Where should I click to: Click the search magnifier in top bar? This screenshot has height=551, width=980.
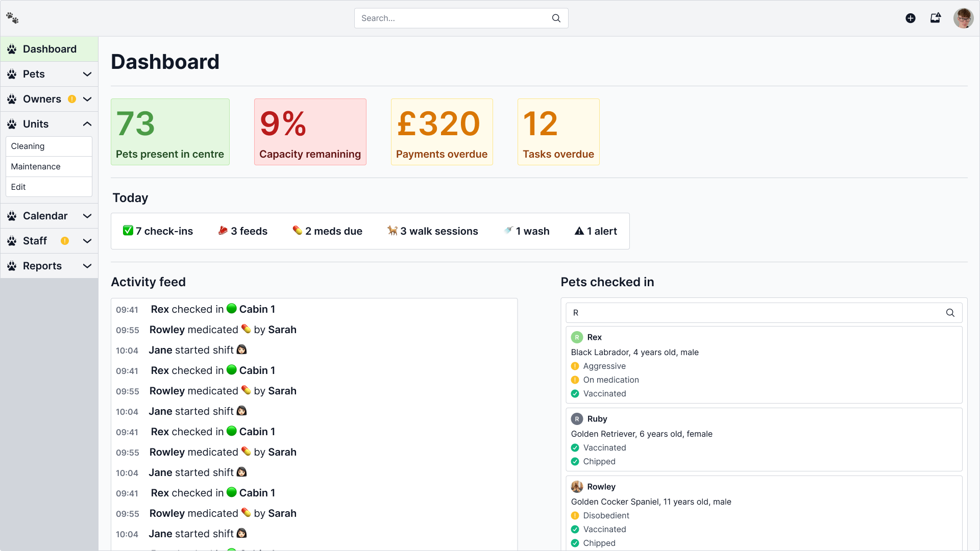[x=556, y=18]
